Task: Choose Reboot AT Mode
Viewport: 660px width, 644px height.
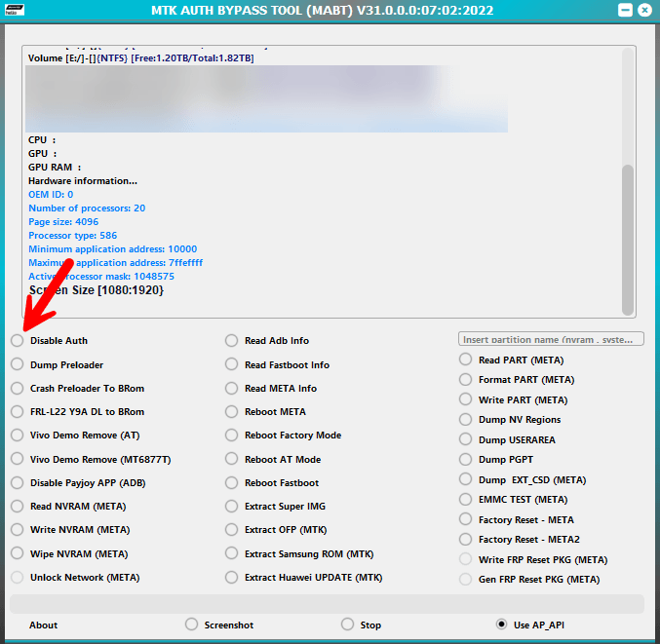Action: (231, 459)
